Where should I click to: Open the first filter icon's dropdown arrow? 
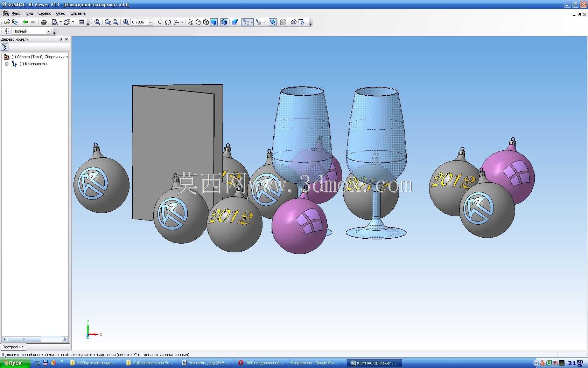coord(252,22)
